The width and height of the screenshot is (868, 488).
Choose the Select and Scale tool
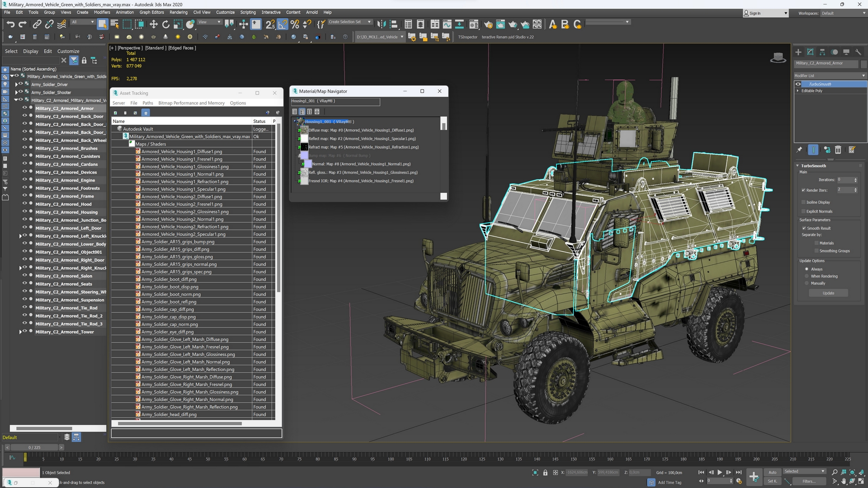click(x=178, y=24)
